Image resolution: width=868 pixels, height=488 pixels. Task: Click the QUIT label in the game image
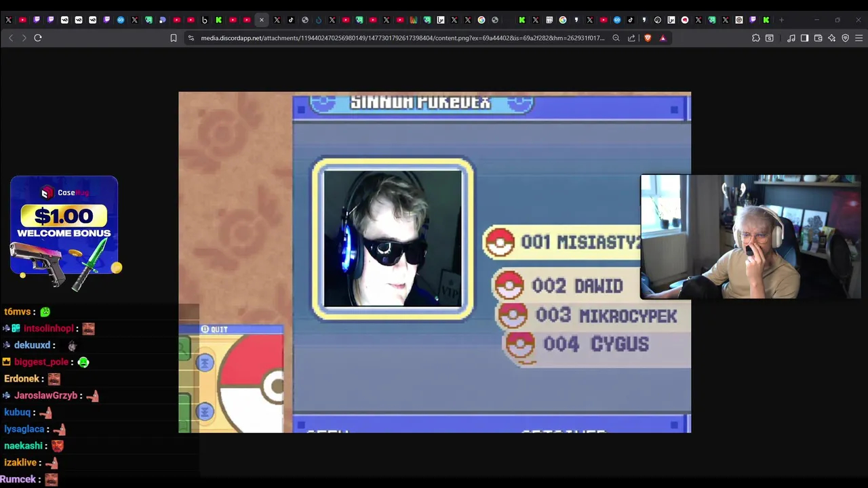tap(219, 329)
